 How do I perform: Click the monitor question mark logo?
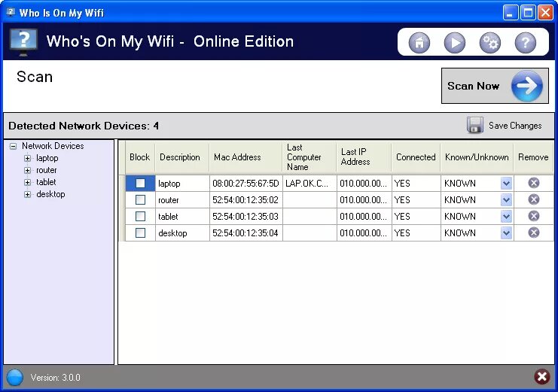point(23,42)
